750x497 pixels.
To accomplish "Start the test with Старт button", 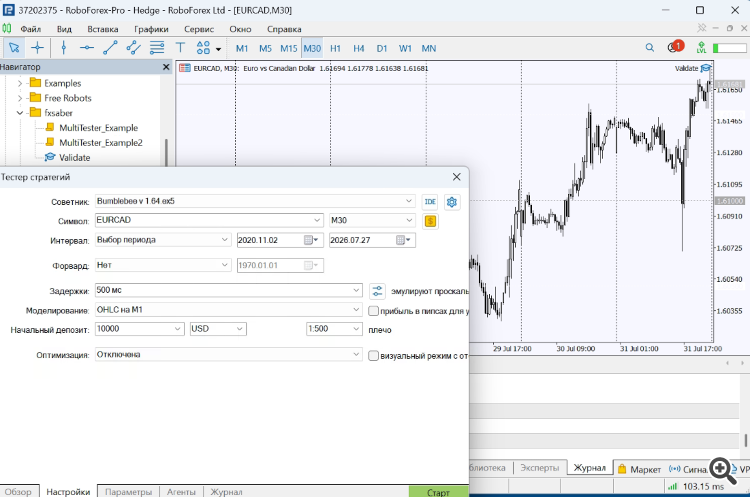I will tap(438, 492).
